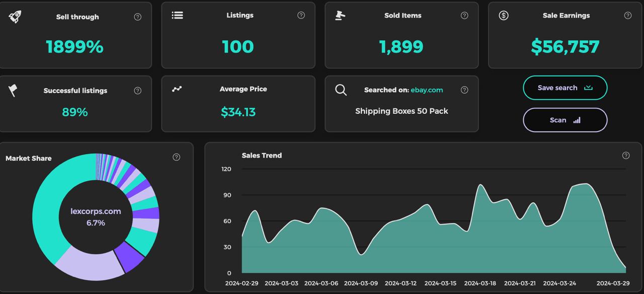Click the 100 Listings value

pos(238,47)
